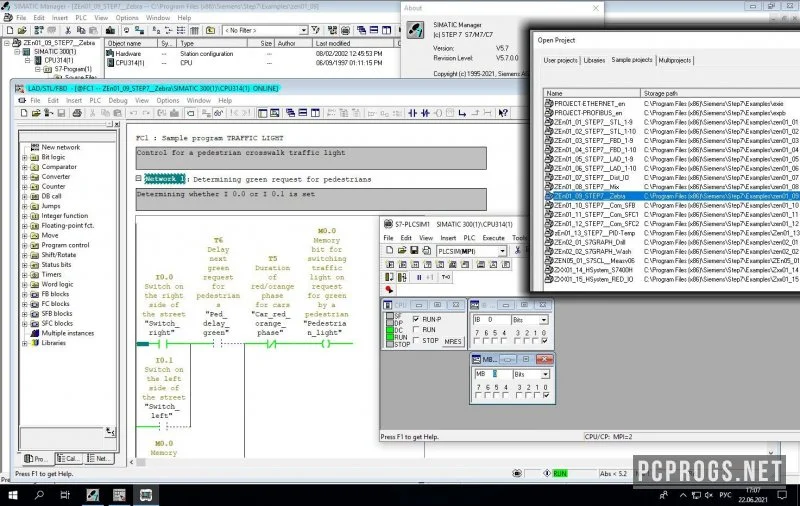Check the STOP checkbox in CPU window

[416, 340]
